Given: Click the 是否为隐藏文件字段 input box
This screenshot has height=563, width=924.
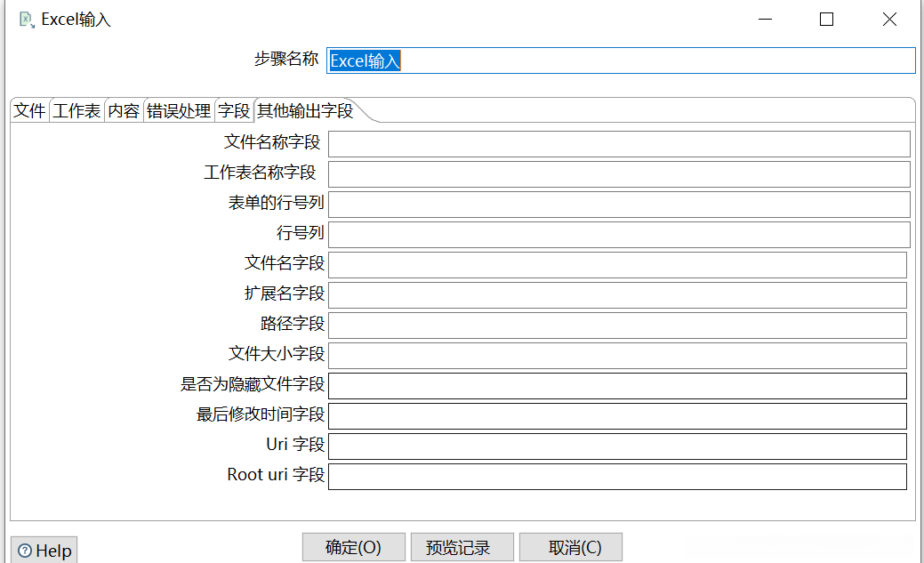Looking at the screenshot, I should (x=617, y=386).
